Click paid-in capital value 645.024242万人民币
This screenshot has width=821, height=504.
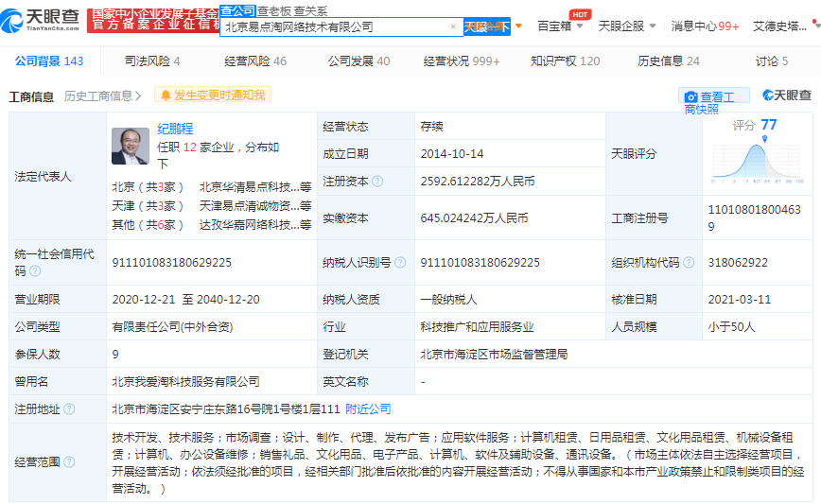coord(474,217)
